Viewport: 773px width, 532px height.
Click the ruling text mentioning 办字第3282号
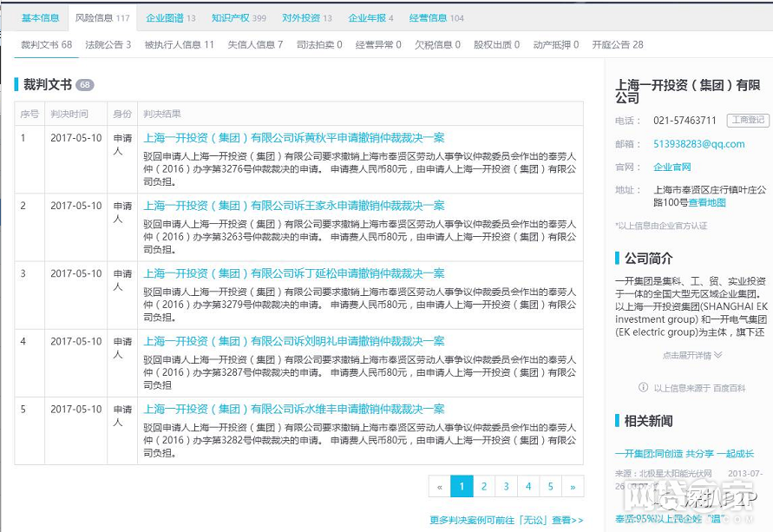(360, 440)
